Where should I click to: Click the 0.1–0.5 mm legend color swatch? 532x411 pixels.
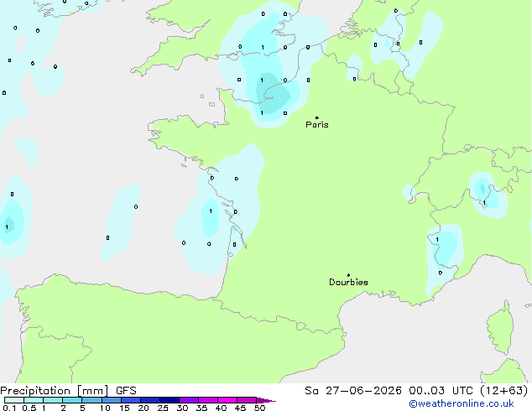click(14, 400)
